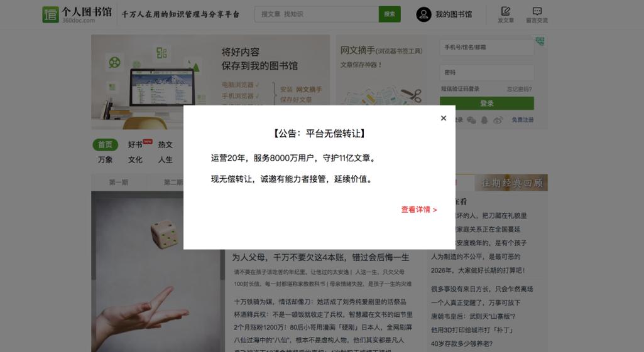This screenshot has width=644, height=352.
Task: Click the 往期经典回顾 banner
Action: 511,183
